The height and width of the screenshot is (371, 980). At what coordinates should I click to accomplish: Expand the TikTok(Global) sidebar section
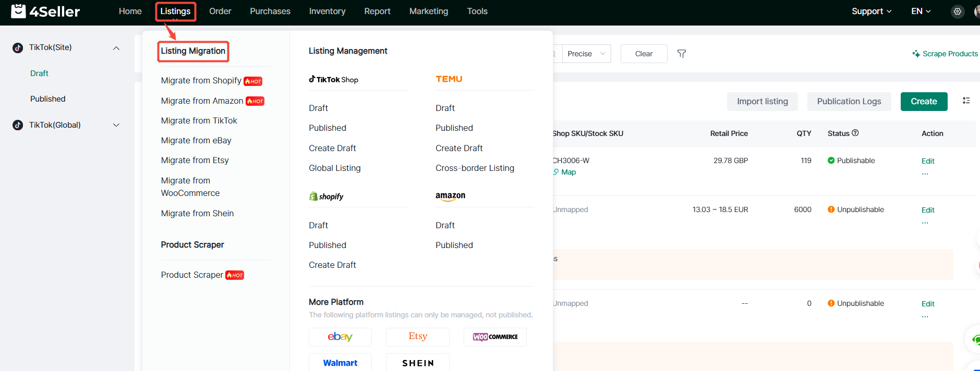pyautogui.click(x=116, y=125)
